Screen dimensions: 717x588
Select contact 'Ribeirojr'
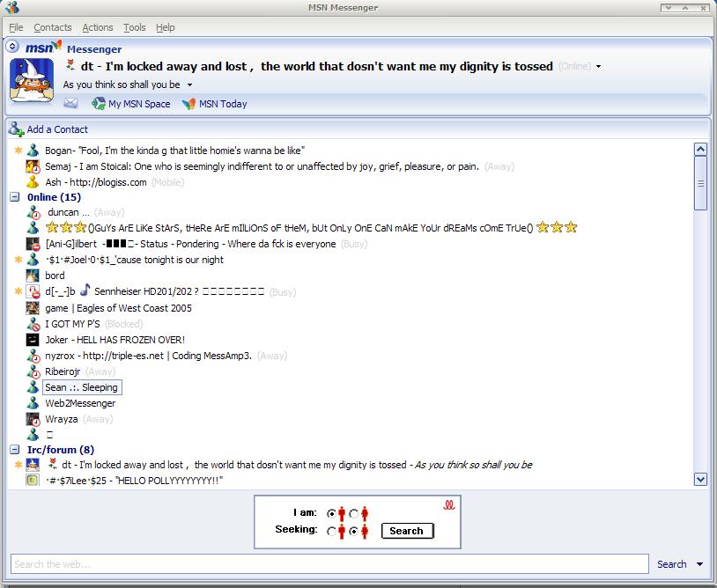click(x=63, y=371)
